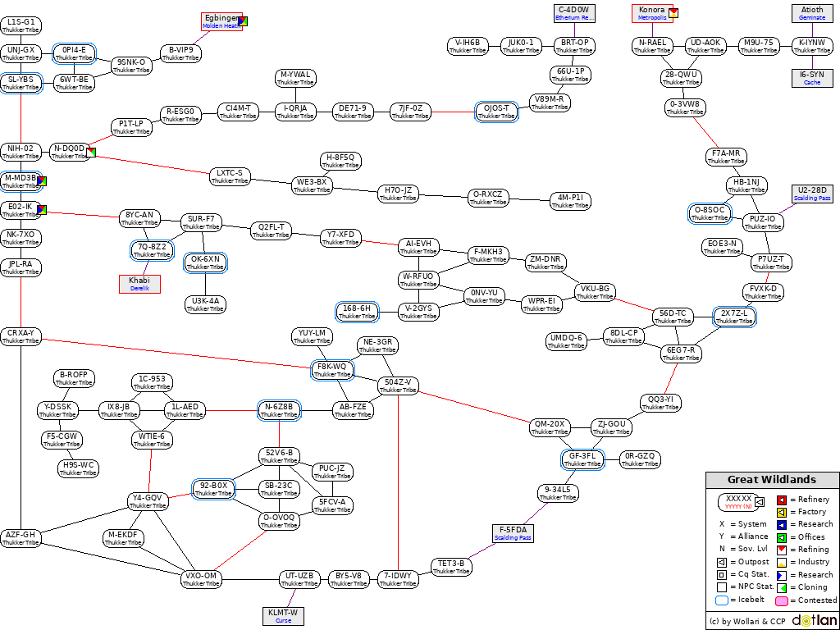This screenshot has height=630, width=840.
Task: Select the VXO-OM system node
Action: [201, 579]
